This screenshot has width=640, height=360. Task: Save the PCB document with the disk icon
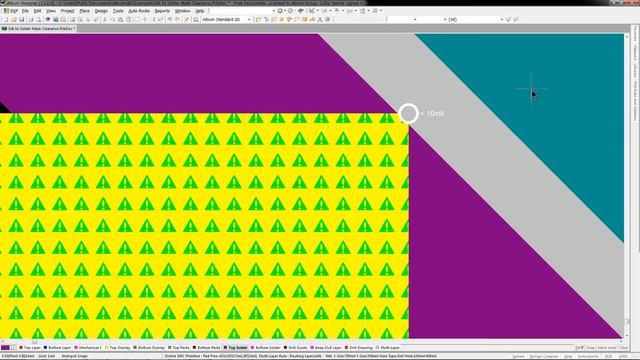[x=22, y=20]
